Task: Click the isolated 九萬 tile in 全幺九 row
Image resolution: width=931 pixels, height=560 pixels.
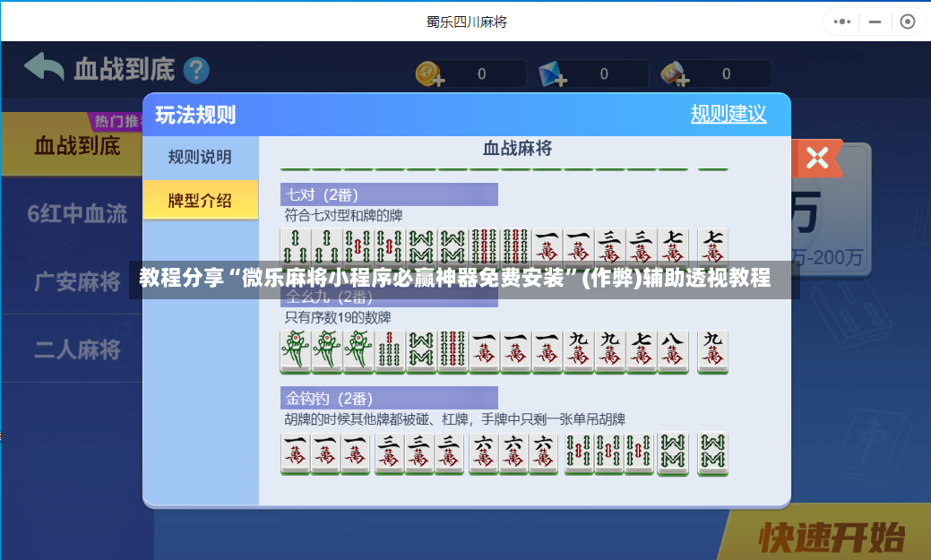Action: click(712, 350)
